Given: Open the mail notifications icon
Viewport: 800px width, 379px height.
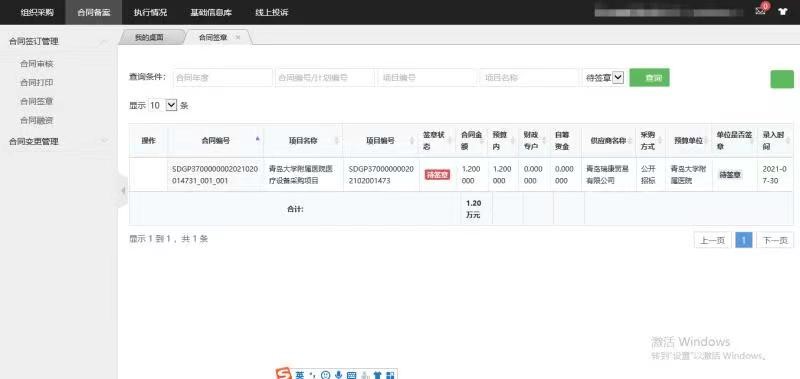Looking at the screenshot, I should tap(761, 12).
